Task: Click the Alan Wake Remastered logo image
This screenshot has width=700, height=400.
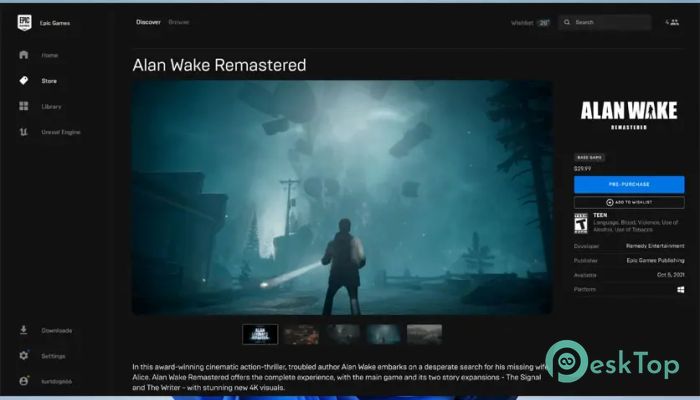Action: point(629,116)
